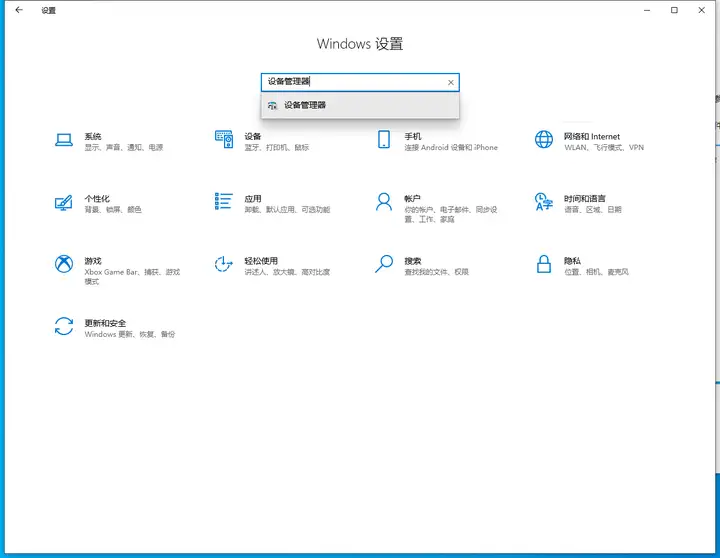Screen dimensions: 720x558
Task: Open the 设备 keyboard and speaker icon
Action: pos(224,139)
